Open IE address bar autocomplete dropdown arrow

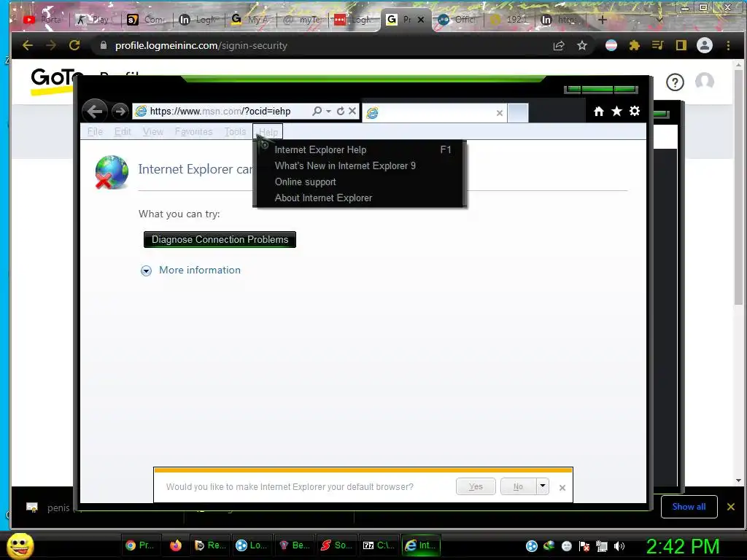tap(329, 111)
